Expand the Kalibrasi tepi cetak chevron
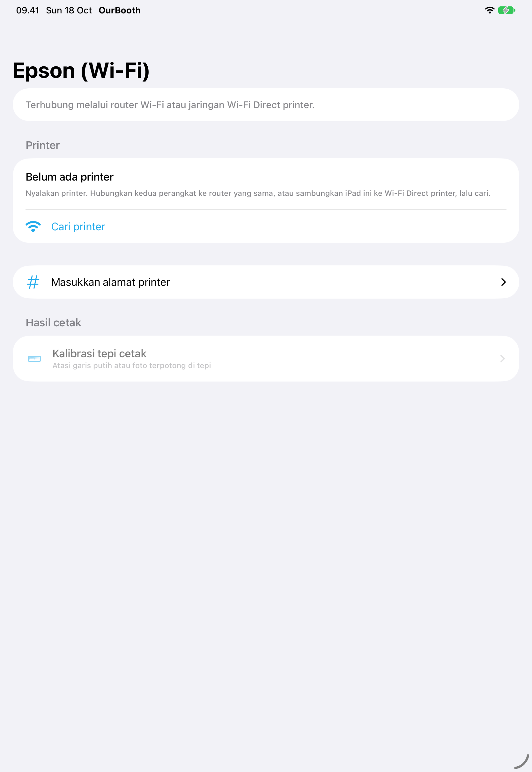This screenshot has height=772, width=532. 502,359
